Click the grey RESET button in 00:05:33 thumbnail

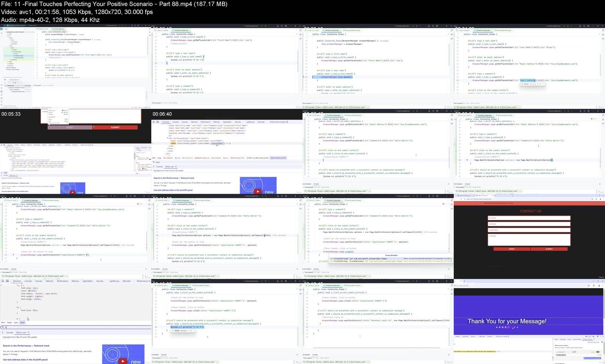tap(70, 127)
